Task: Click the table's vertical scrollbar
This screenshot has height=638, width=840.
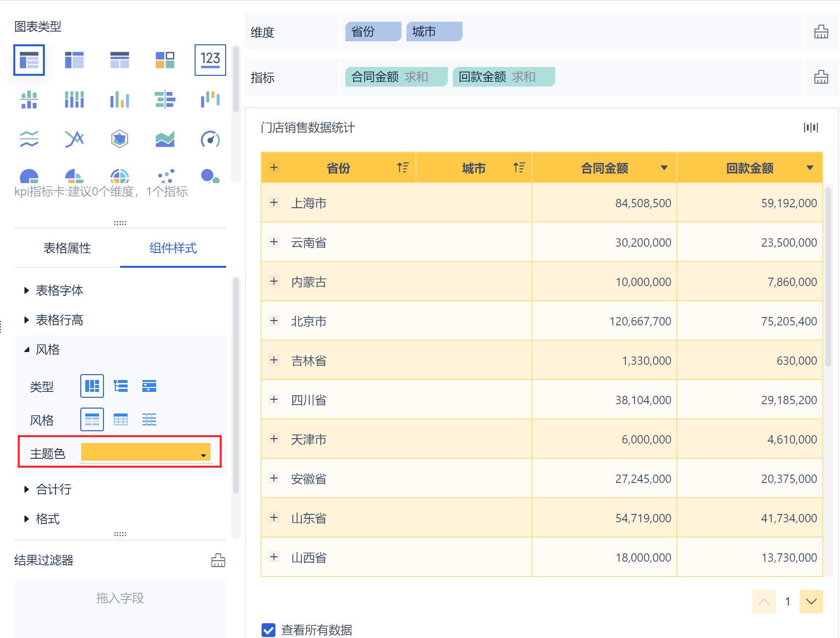Action: 828,276
